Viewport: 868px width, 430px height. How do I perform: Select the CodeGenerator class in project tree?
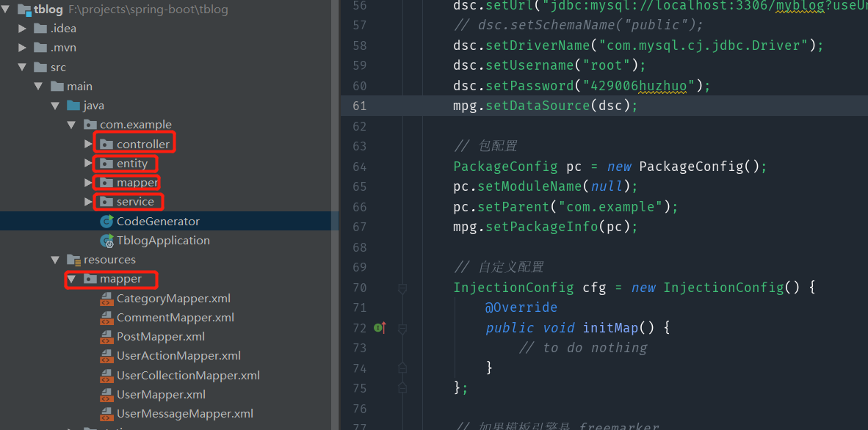pos(158,221)
